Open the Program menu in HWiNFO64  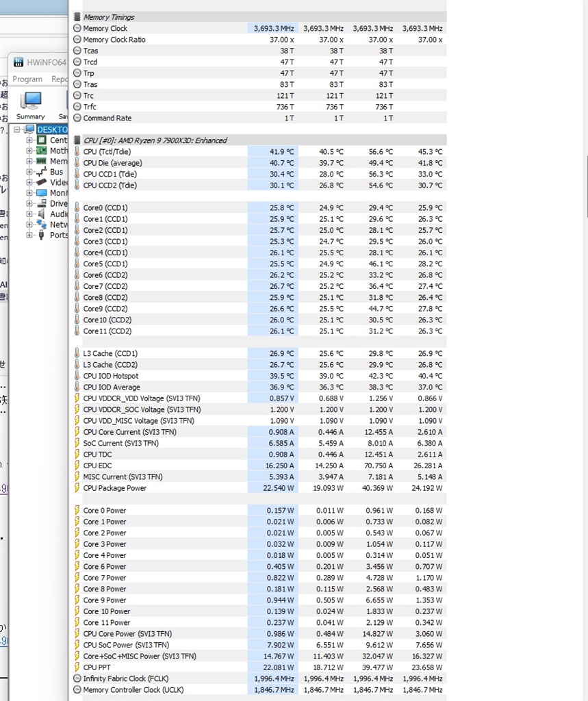click(27, 79)
